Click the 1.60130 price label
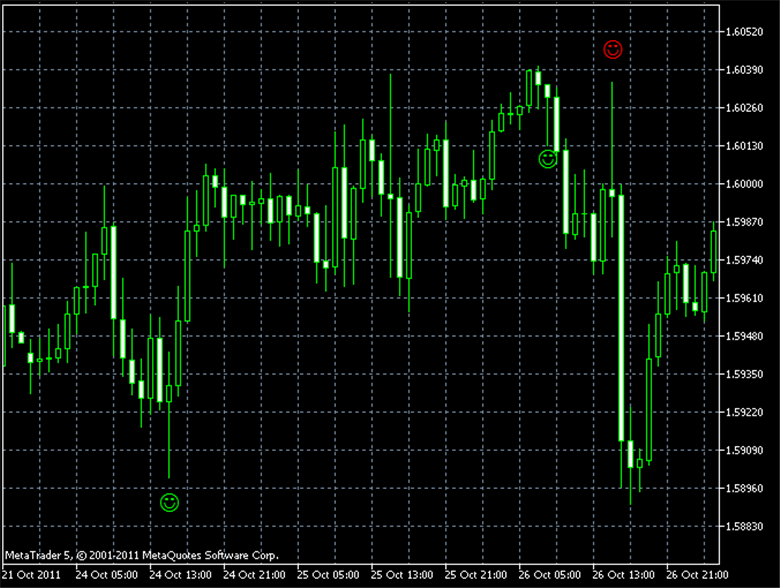 pos(744,146)
